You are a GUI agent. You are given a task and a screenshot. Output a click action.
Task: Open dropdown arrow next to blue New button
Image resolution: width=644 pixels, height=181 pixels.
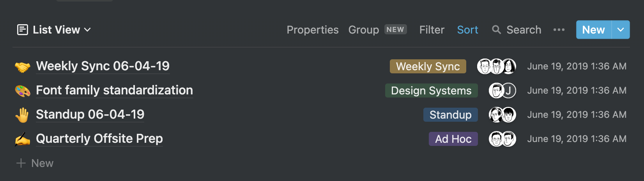tap(621, 30)
